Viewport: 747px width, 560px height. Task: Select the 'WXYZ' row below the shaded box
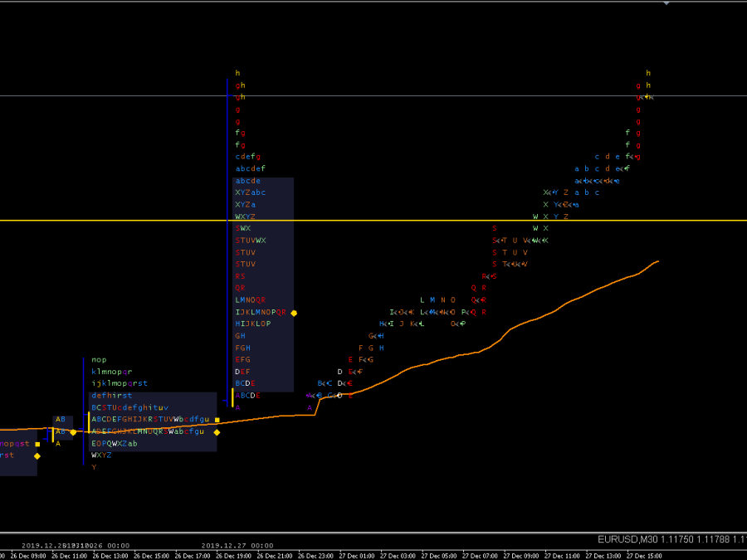click(x=101, y=455)
